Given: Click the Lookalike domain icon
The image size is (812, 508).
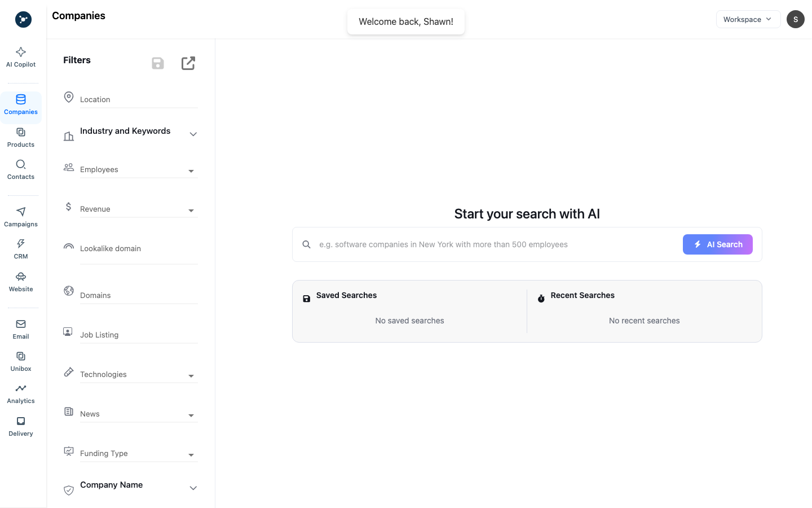Looking at the screenshot, I should click(x=69, y=246).
